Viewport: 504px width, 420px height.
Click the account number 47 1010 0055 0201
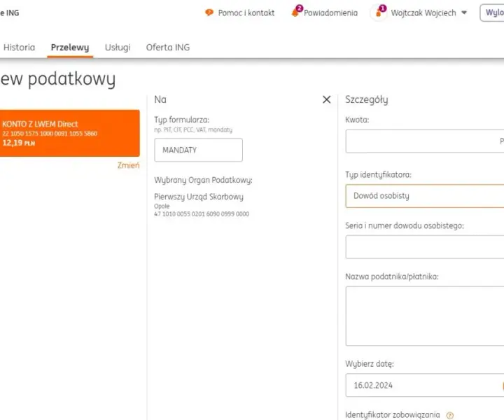coord(202,214)
